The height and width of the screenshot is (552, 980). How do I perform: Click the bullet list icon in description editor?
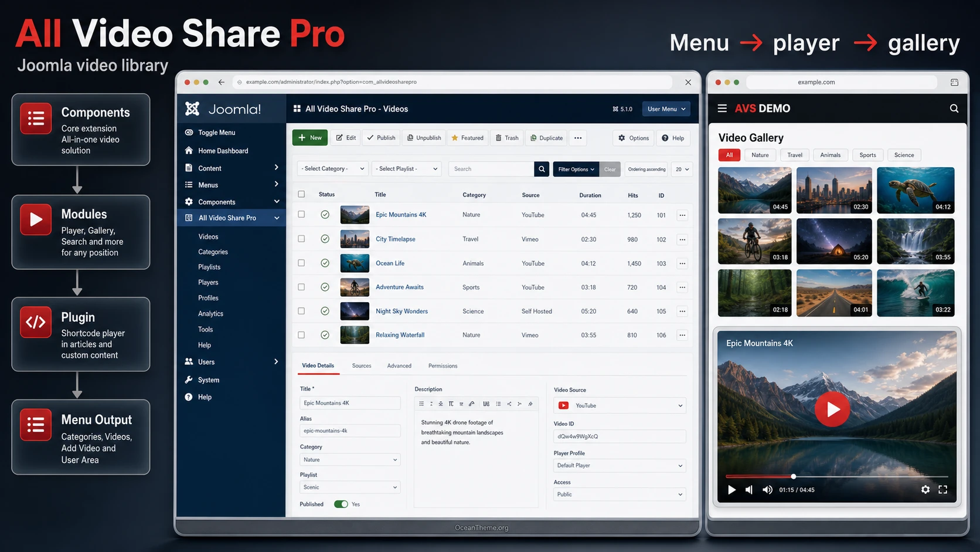click(498, 404)
